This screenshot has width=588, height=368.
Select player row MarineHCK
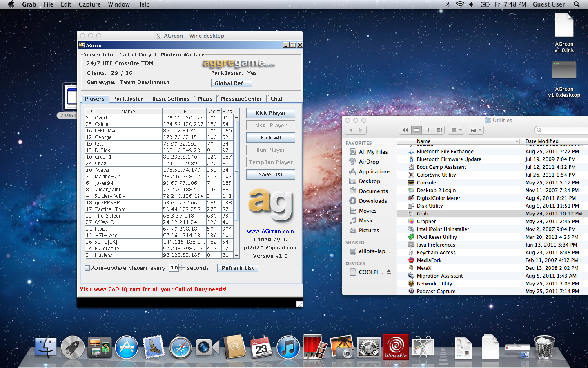click(159, 177)
